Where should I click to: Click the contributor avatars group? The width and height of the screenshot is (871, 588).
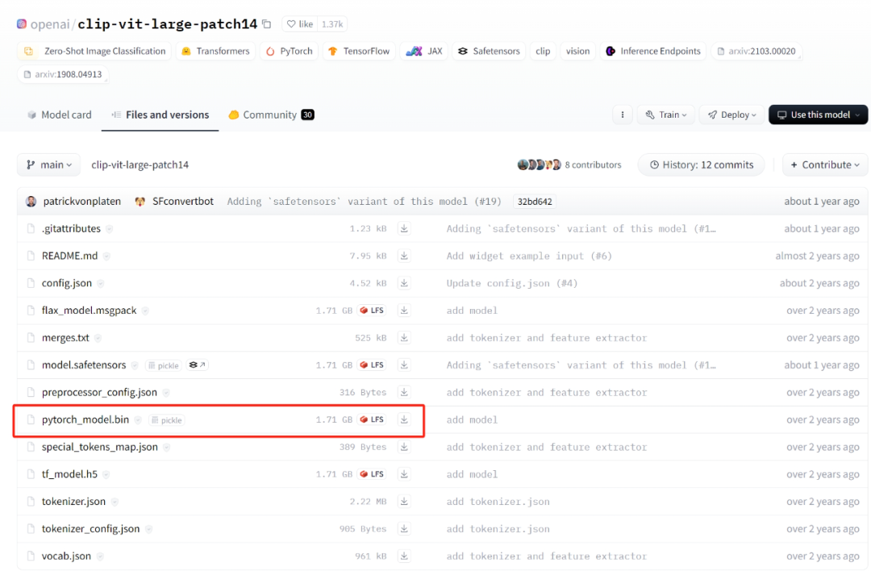[x=539, y=165]
